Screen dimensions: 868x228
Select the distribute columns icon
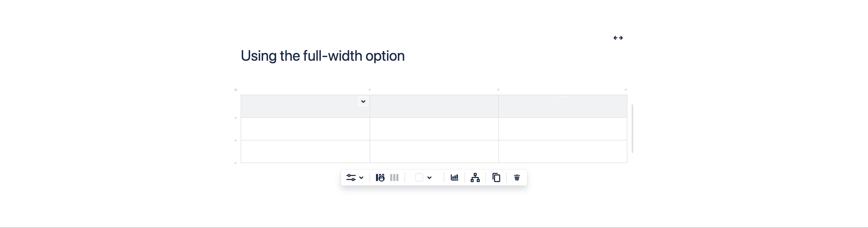pos(394,177)
